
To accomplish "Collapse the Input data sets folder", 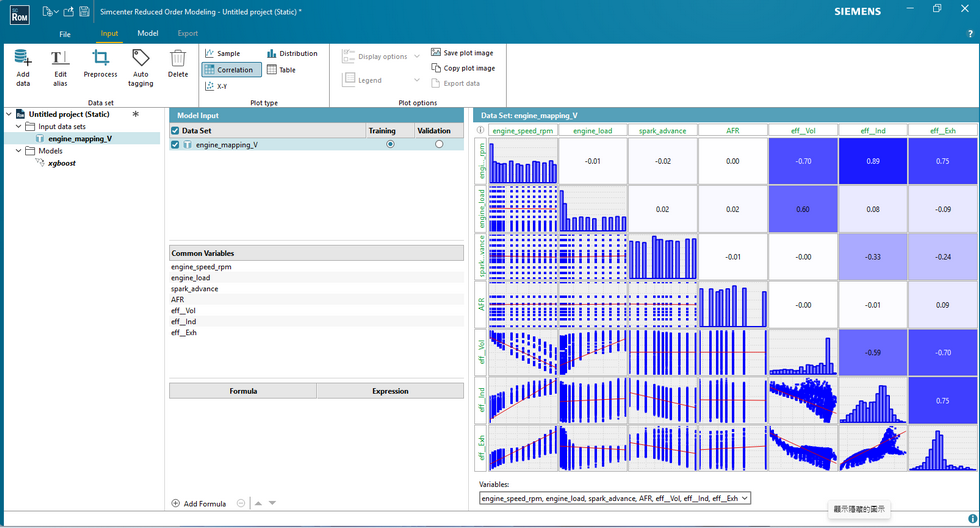I will pos(18,126).
